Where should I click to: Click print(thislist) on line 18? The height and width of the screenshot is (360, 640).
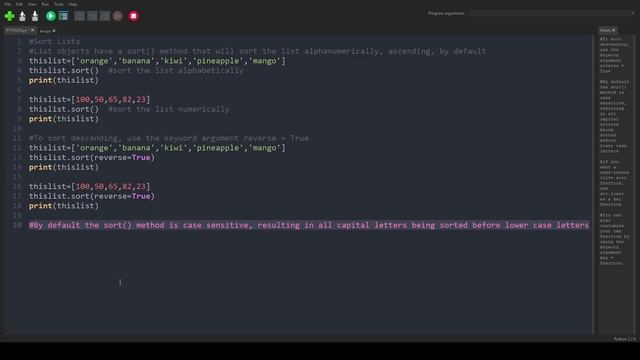[x=64, y=206]
